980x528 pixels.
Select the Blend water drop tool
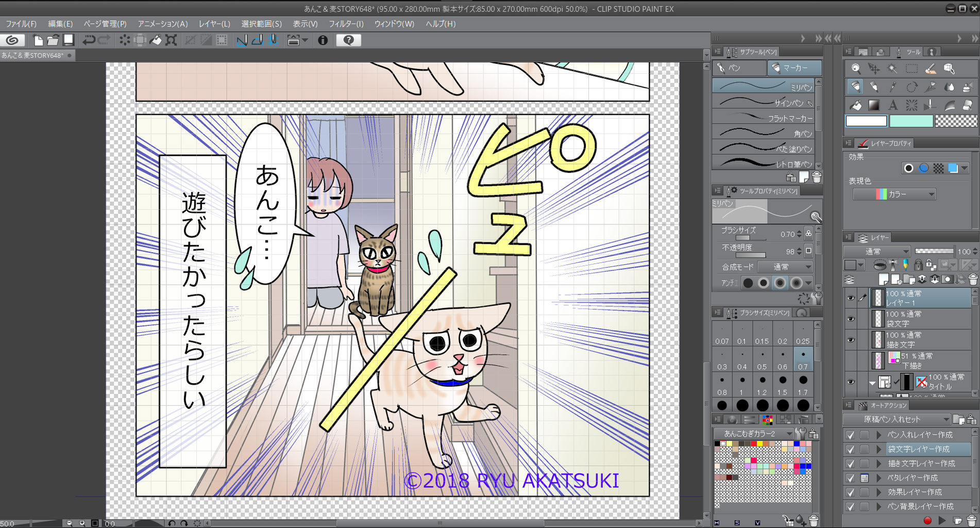pyautogui.click(x=949, y=87)
